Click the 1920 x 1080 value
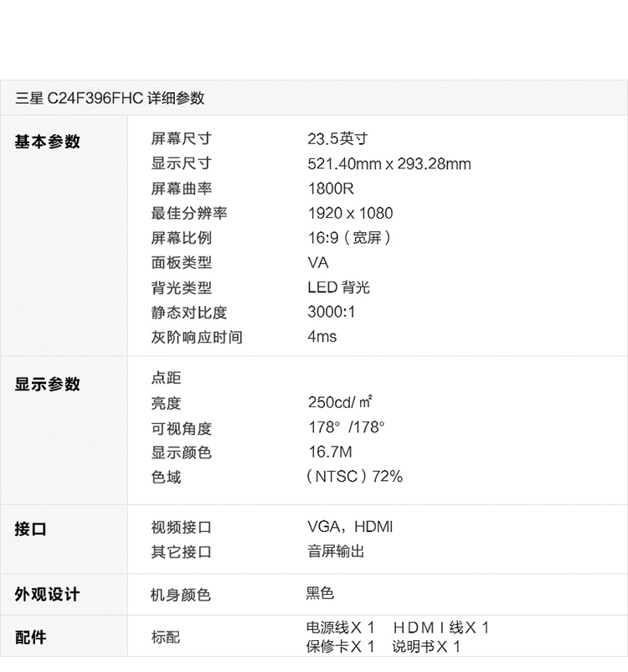 [x=350, y=213]
